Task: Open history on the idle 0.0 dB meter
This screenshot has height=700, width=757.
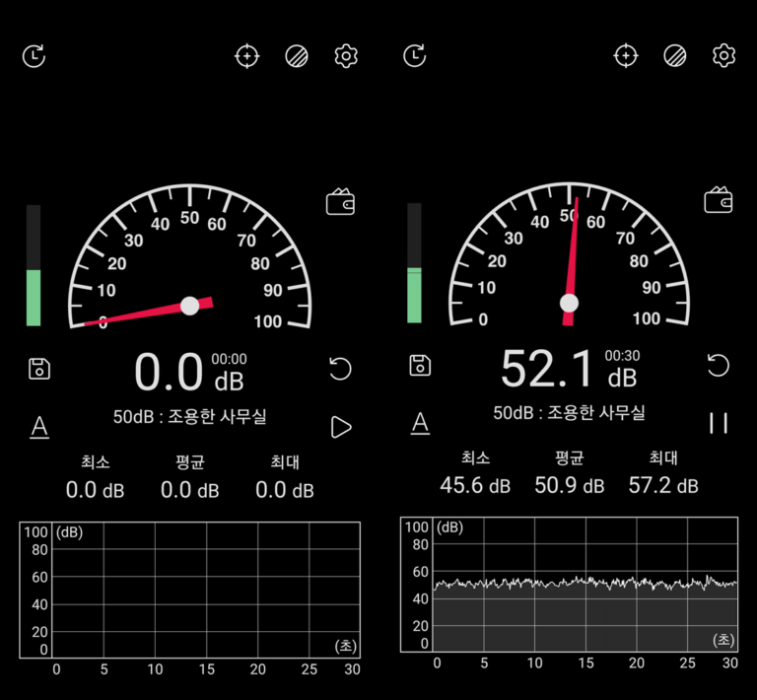Action: click(34, 55)
